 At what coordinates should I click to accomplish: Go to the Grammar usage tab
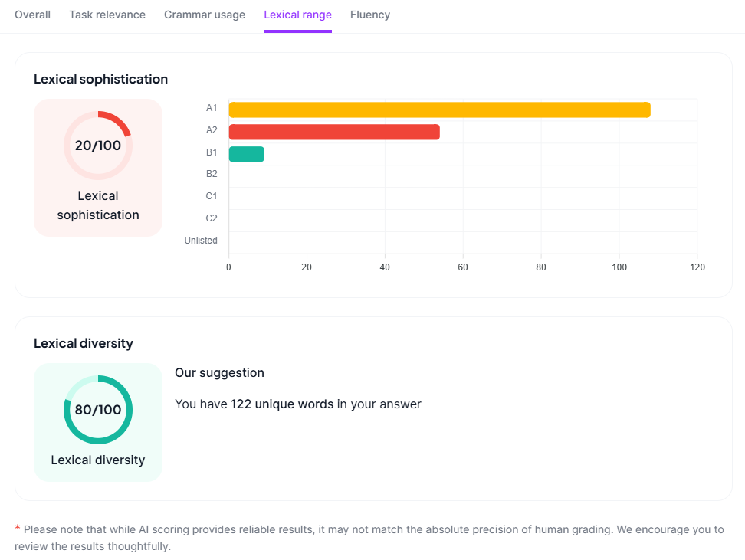205,15
